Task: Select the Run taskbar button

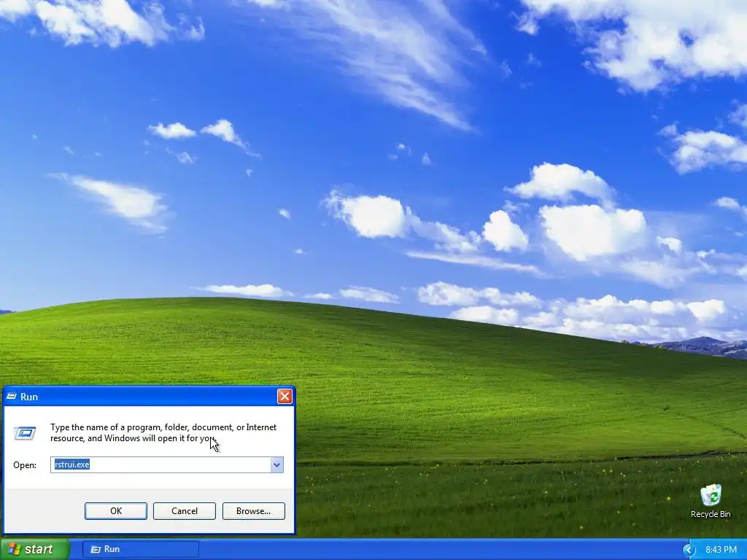Action: pos(141,549)
